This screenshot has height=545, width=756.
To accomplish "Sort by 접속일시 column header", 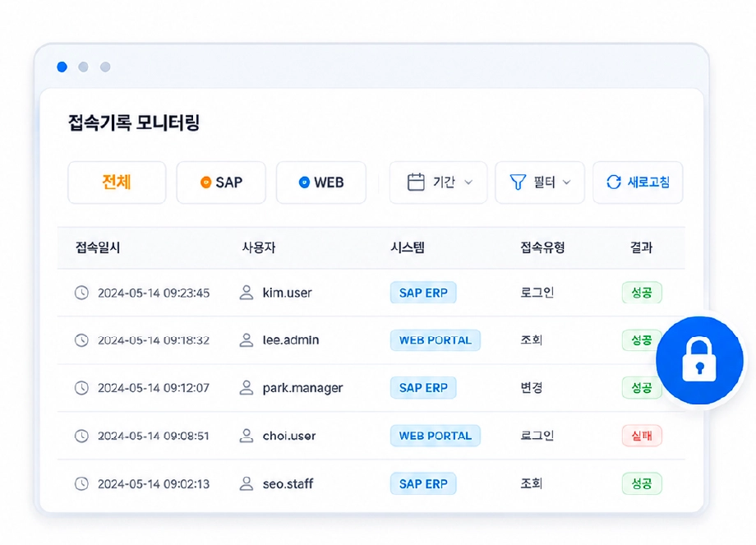I will [98, 247].
